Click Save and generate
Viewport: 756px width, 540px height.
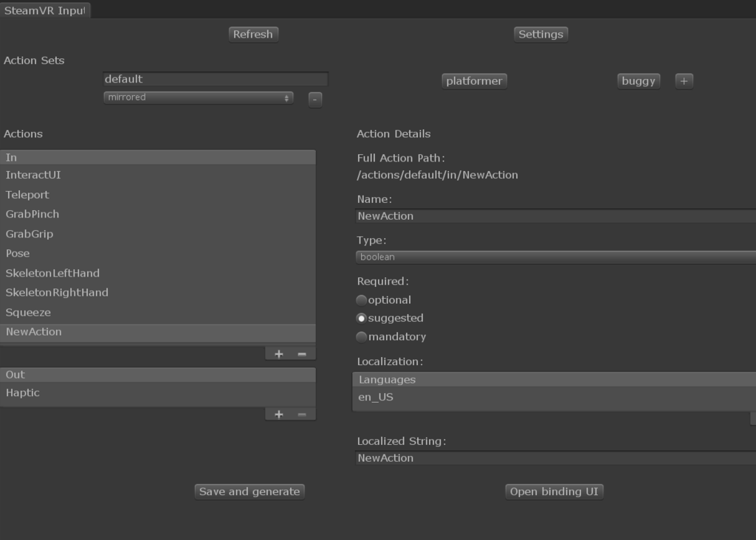(x=250, y=492)
